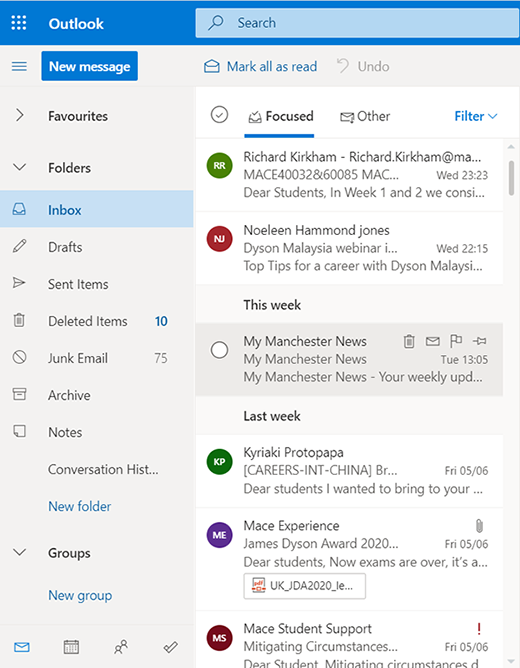Image resolution: width=520 pixels, height=668 pixels.
Task: Open the Deleted Items folder
Action: (x=97, y=320)
